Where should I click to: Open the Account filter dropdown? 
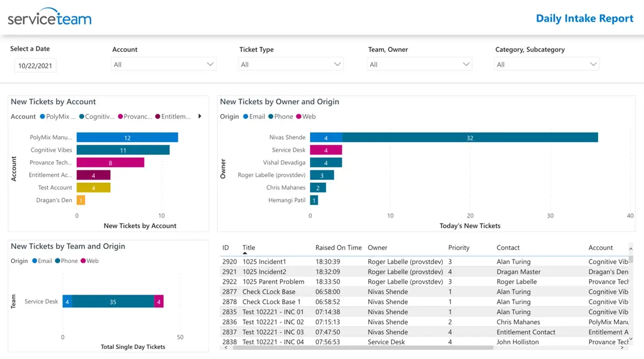coord(164,64)
